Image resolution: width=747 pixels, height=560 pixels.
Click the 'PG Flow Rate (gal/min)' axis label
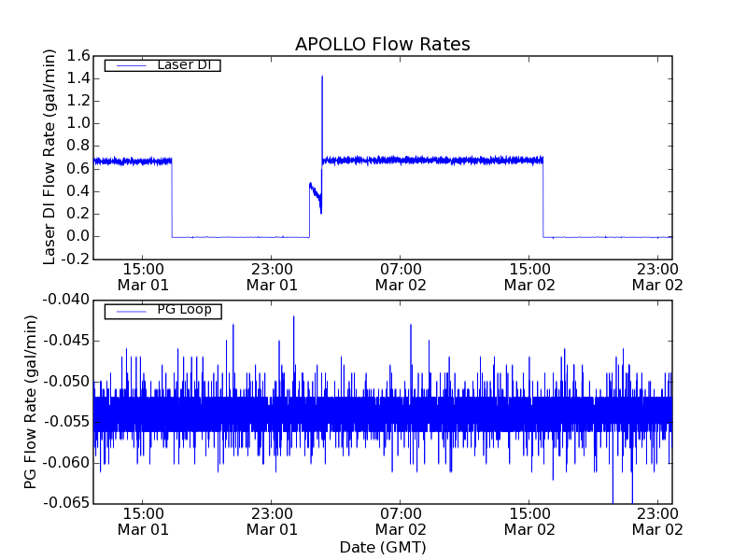[30, 402]
